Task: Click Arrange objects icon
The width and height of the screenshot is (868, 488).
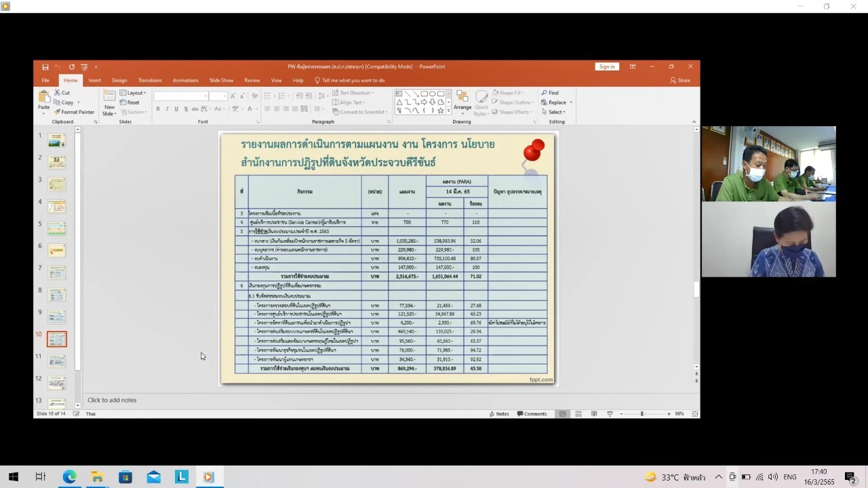Action: (462, 100)
